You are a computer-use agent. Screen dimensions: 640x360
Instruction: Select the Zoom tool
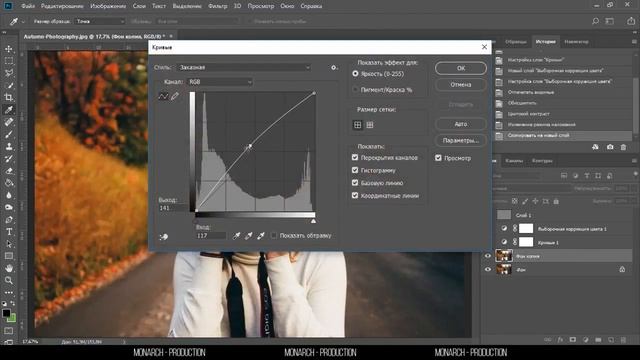point(9,280)
